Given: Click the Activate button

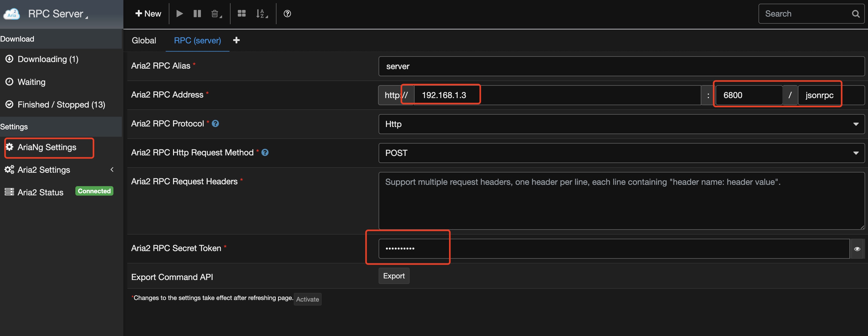Looking at the screenshot, I should 307,299.
